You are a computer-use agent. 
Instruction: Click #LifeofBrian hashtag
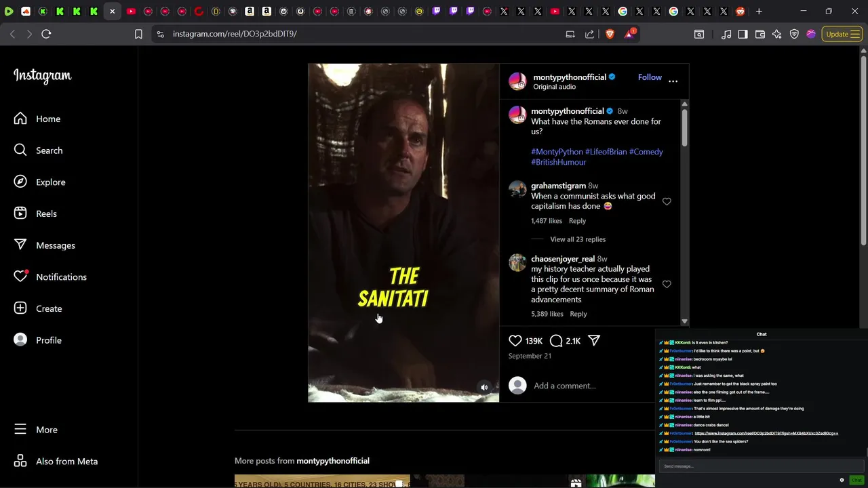(x=606, y=152)
